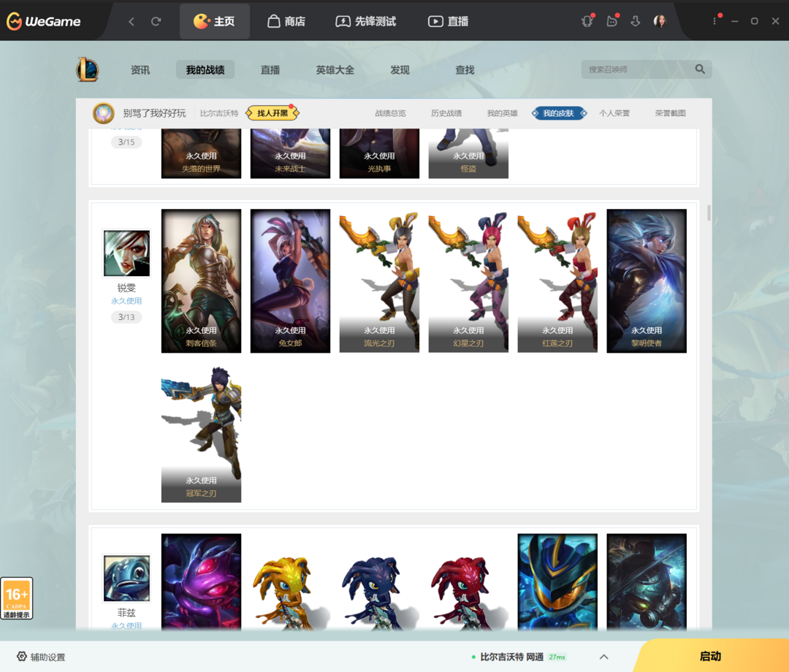The width and height of the screenshot is (789, 672).
Task: Open the 商店 store tab
Action: (x=286, y=21)
